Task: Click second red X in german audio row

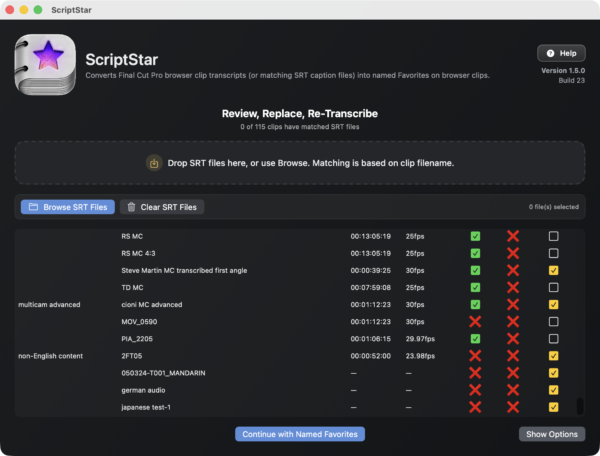Action: 513,390
